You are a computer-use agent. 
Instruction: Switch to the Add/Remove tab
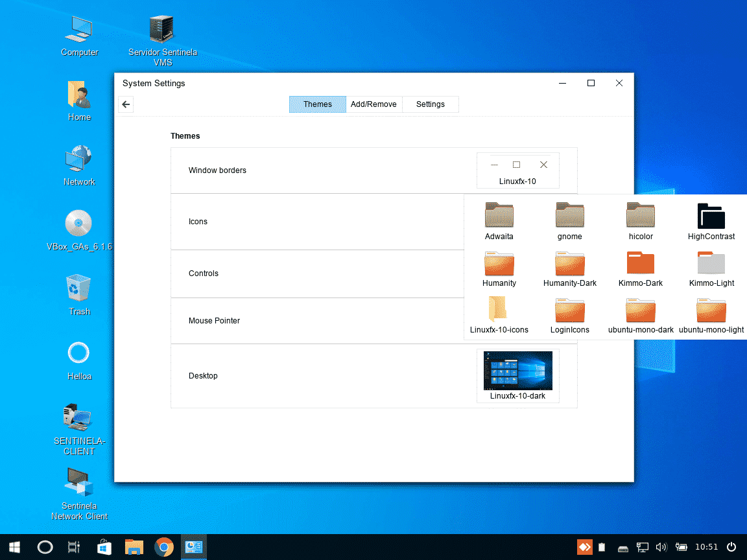(x=373, y=104)
